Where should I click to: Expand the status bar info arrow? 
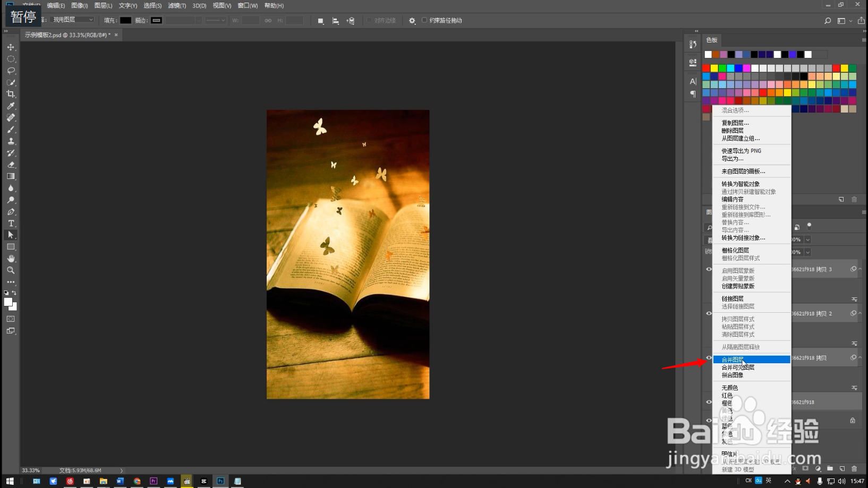pyautogui.click(x=122, y=470)
